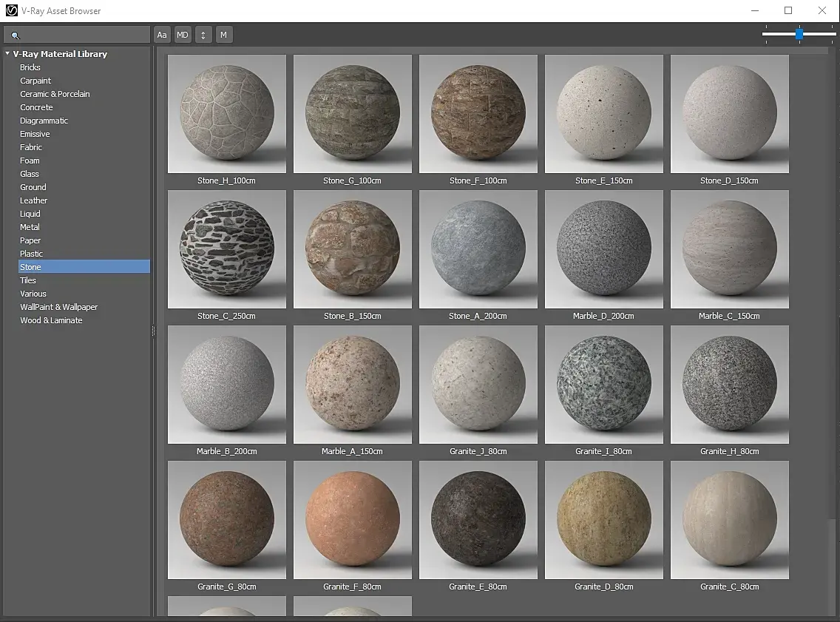Open the Metal material category

30,227
